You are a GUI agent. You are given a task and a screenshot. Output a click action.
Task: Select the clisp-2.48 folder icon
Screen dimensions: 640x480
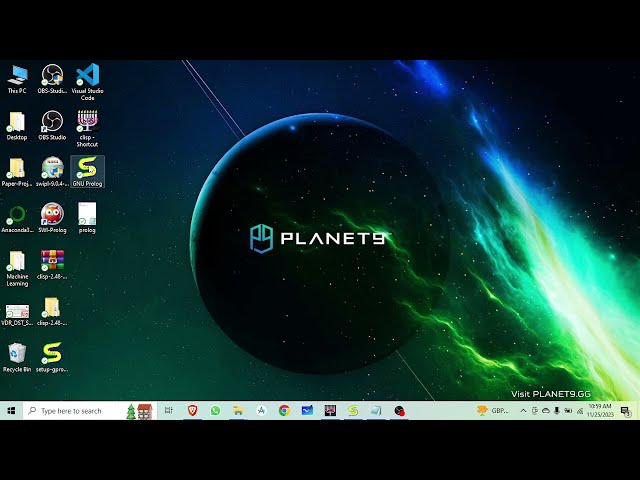tap(52, 312)
